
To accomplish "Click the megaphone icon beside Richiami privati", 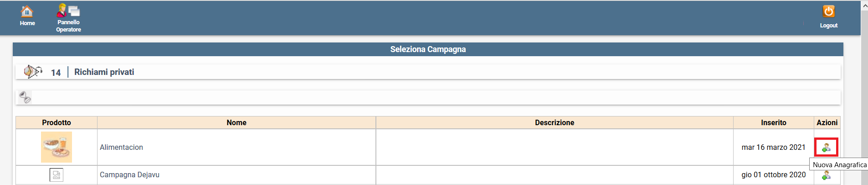I will tap(32, 72).
